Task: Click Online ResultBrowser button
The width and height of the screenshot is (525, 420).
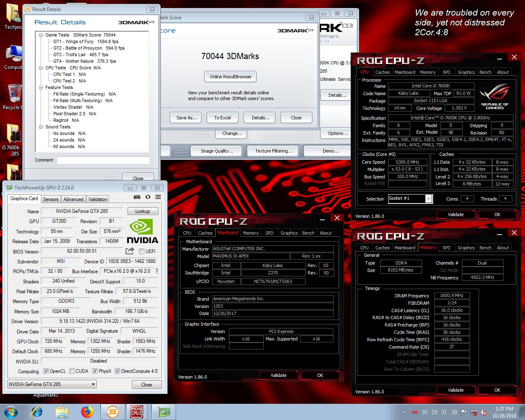Action: point(231,77)
